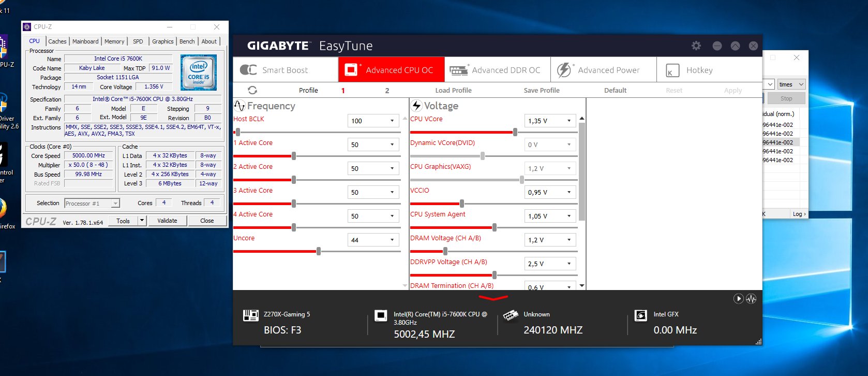Click the EasyTune collapse-up arrow button
Viewport: 868px width, 376px height.
735,46
